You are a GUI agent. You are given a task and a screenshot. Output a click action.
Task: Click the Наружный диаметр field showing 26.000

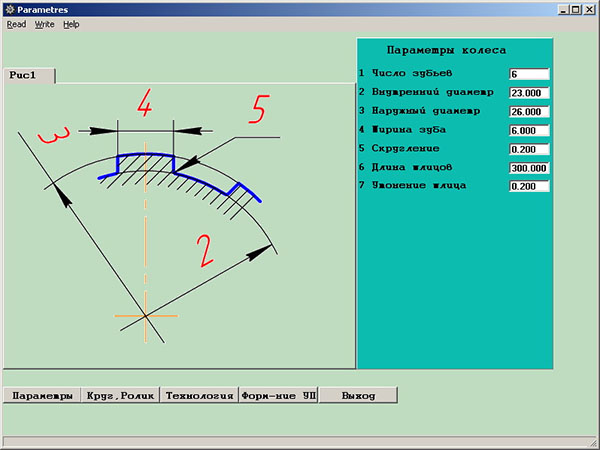tap(529, 112)
